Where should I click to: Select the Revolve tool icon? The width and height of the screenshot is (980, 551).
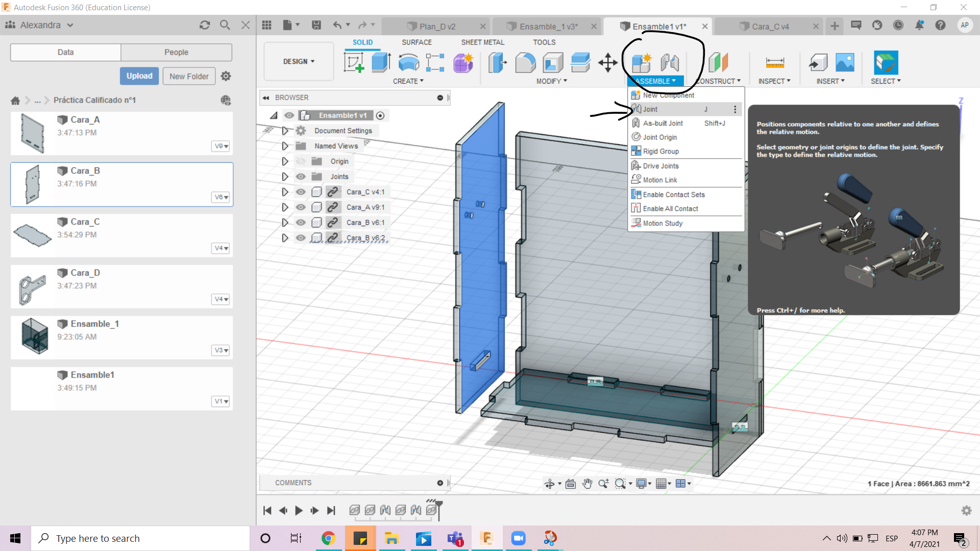click(x=408, y=63)
